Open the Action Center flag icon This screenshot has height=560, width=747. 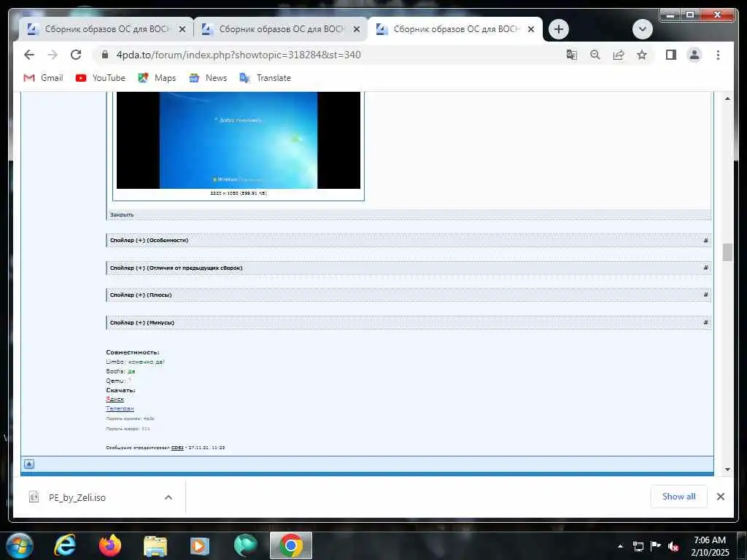click(x=656, y=546)
